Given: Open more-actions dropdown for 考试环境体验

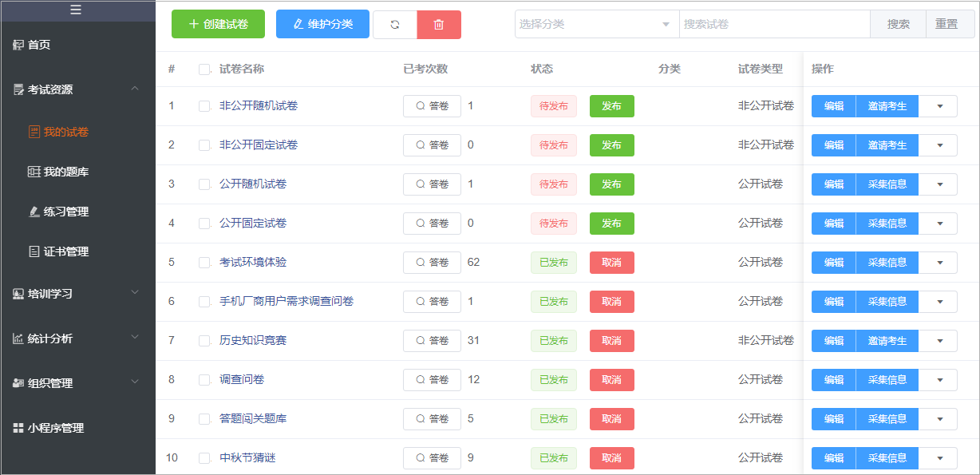Looking at the screenshot, I should [939, 263].
